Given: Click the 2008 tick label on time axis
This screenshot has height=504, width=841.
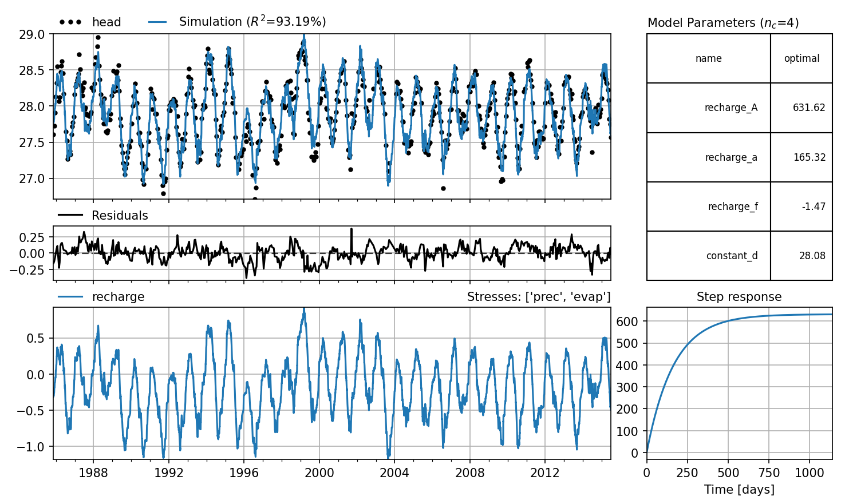Looking at the screenshot, I should click(470, 473).
